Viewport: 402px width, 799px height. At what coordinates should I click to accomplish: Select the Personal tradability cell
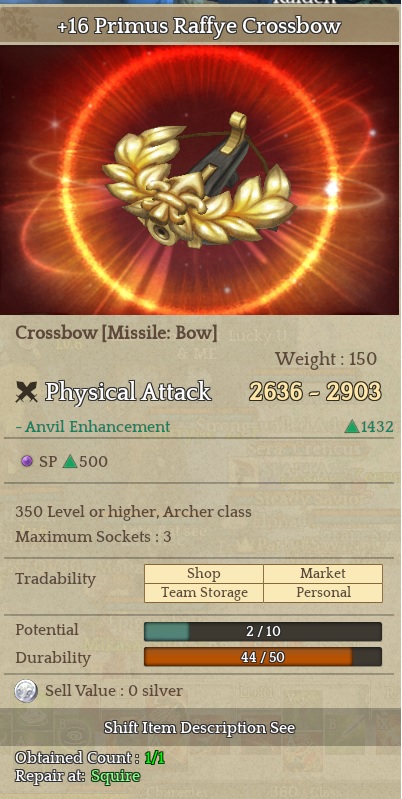(323, 593)
